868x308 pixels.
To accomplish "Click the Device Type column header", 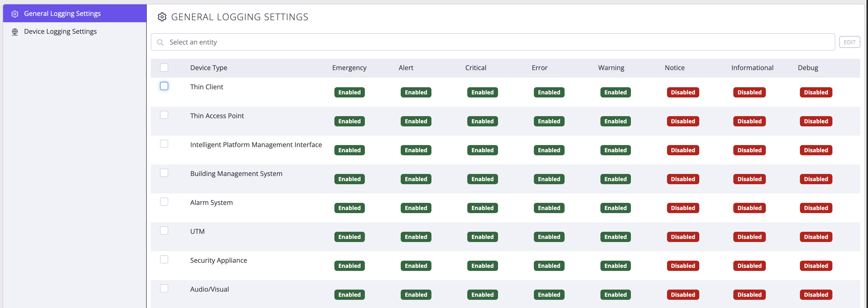I will coord(209,68).
